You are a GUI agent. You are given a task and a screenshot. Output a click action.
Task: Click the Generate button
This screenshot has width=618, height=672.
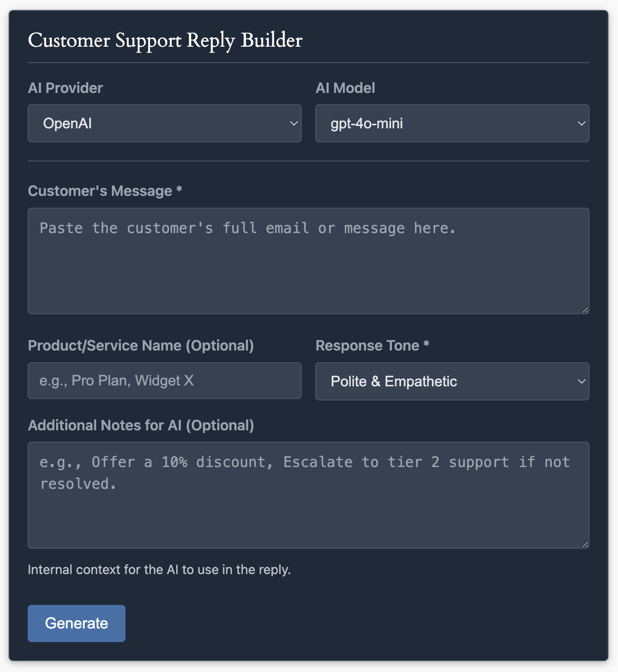77,623
